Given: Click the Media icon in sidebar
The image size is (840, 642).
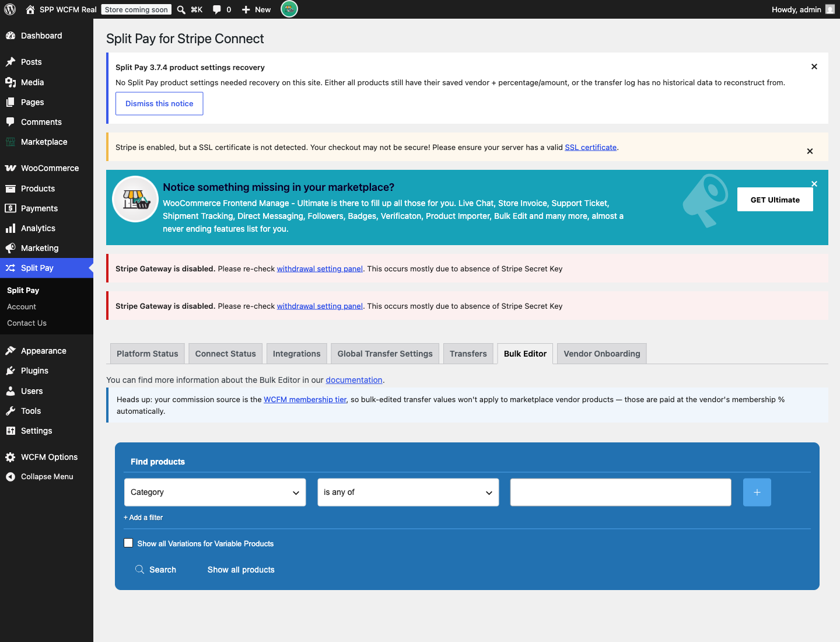Looking at the screenshot, I should pyautogui.click(x=10, y=82).
